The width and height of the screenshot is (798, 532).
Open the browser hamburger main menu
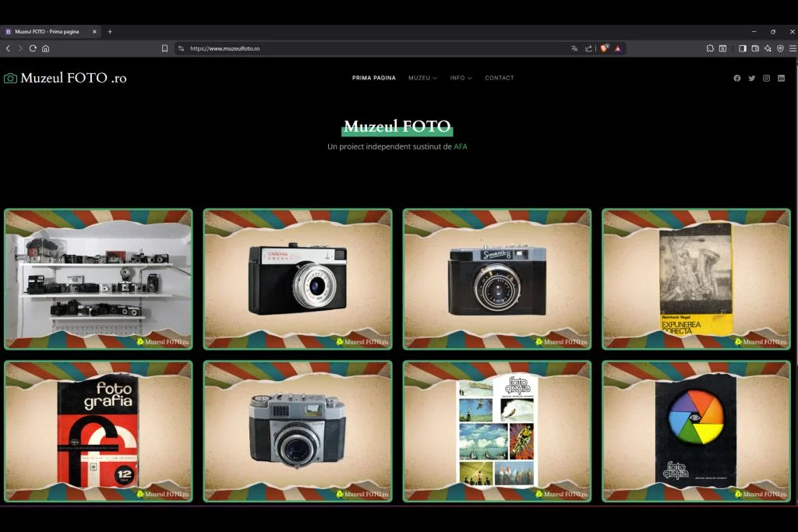[x=793, y=48]
